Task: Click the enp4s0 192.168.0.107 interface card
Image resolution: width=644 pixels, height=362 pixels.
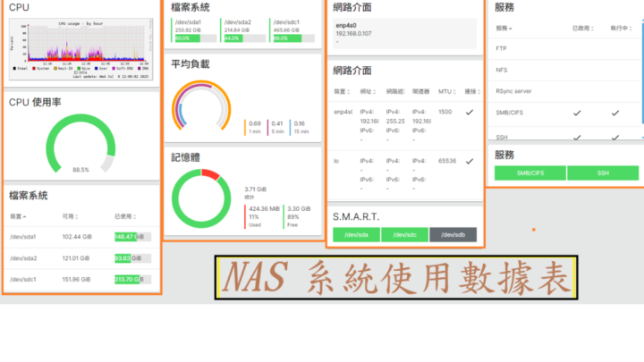Action: pyautogui.click(x=404, y=33)
